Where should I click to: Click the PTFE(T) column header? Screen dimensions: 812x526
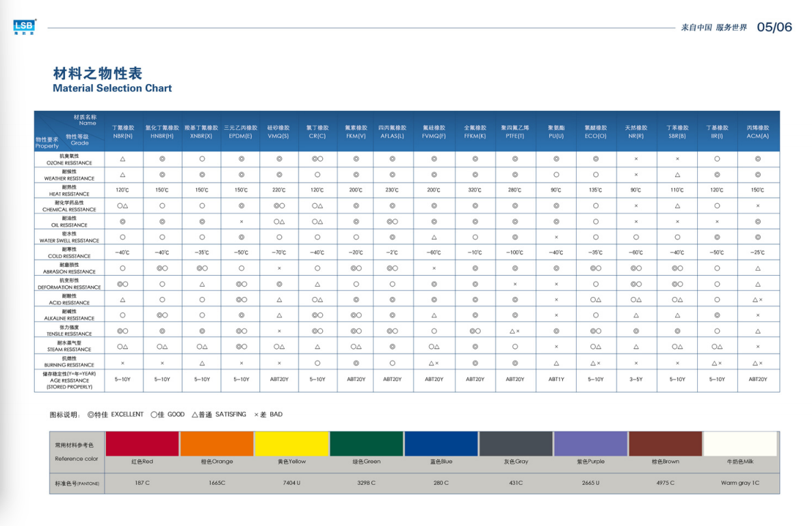coord(514,132)
